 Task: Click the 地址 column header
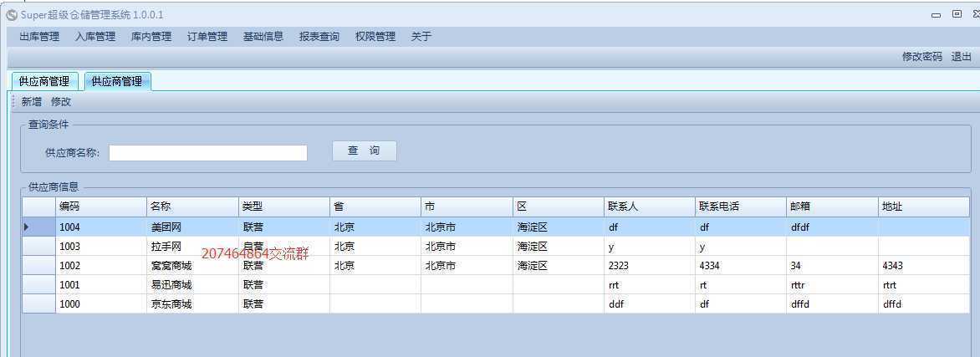(924, 207)
